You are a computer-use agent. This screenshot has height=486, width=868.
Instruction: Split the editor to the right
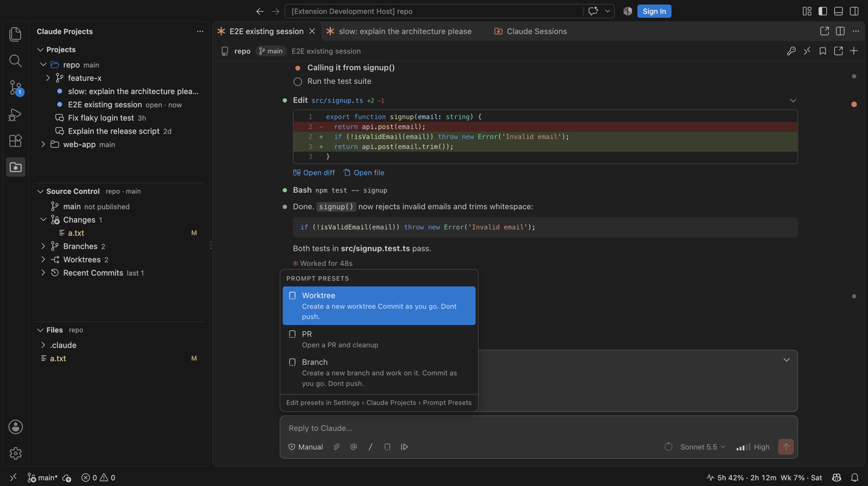840,31
